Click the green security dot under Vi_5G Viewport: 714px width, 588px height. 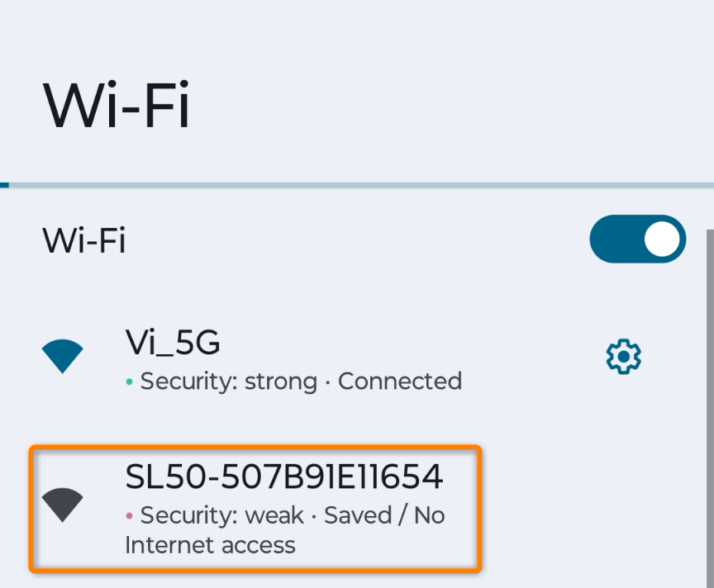point(129,382)
